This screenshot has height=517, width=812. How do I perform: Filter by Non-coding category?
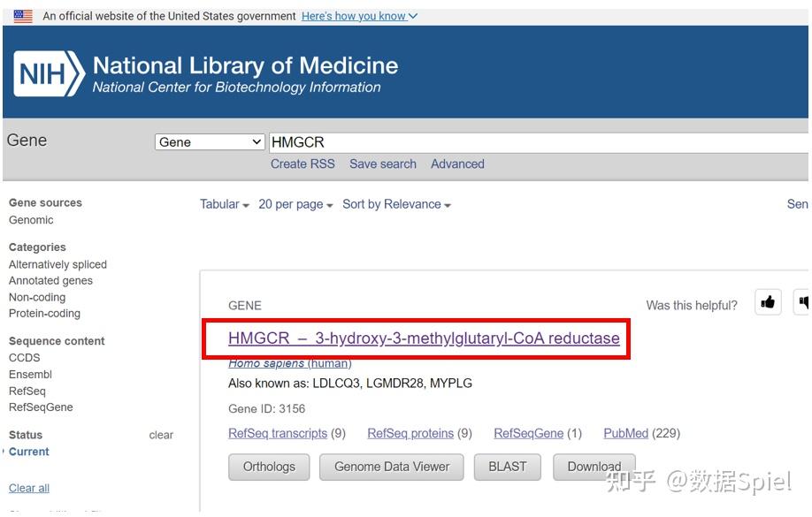coord(37,297)
